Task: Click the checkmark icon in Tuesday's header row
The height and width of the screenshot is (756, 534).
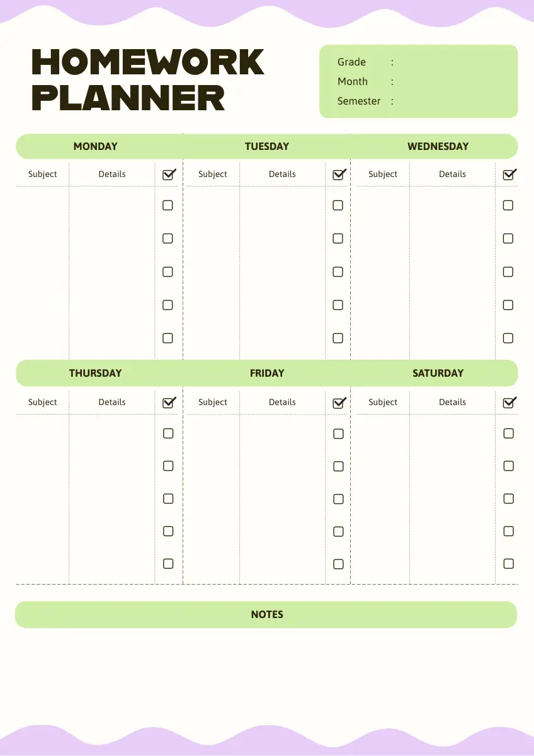Action: point(339,175)
